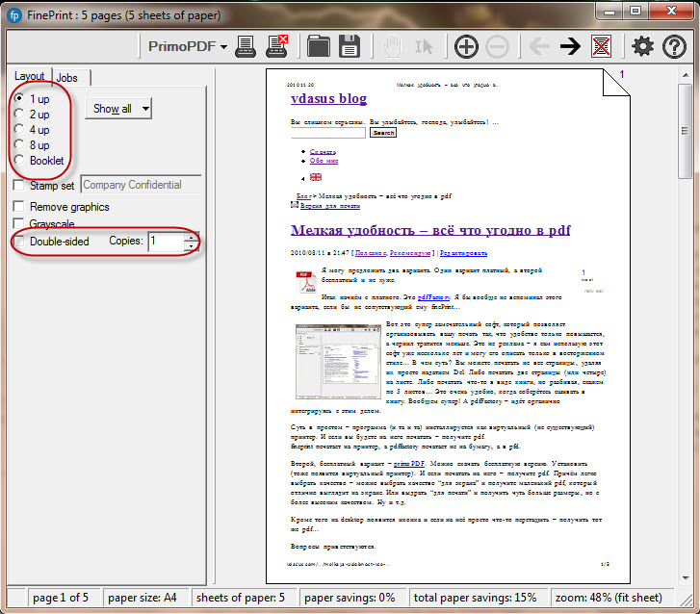
Task: Save the job with the floppy icon
Action: point(350,45)
